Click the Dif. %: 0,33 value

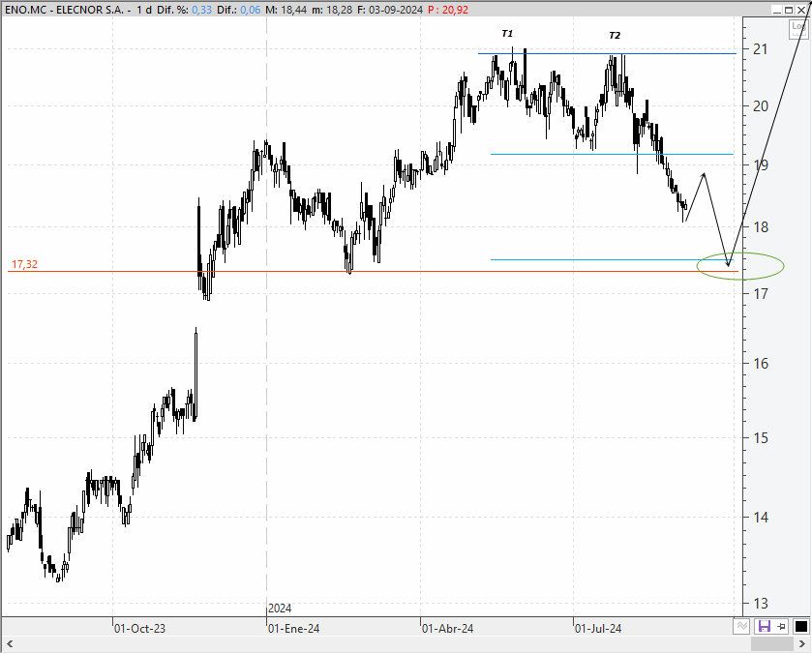pyautogui.click(x=184, y=10)
